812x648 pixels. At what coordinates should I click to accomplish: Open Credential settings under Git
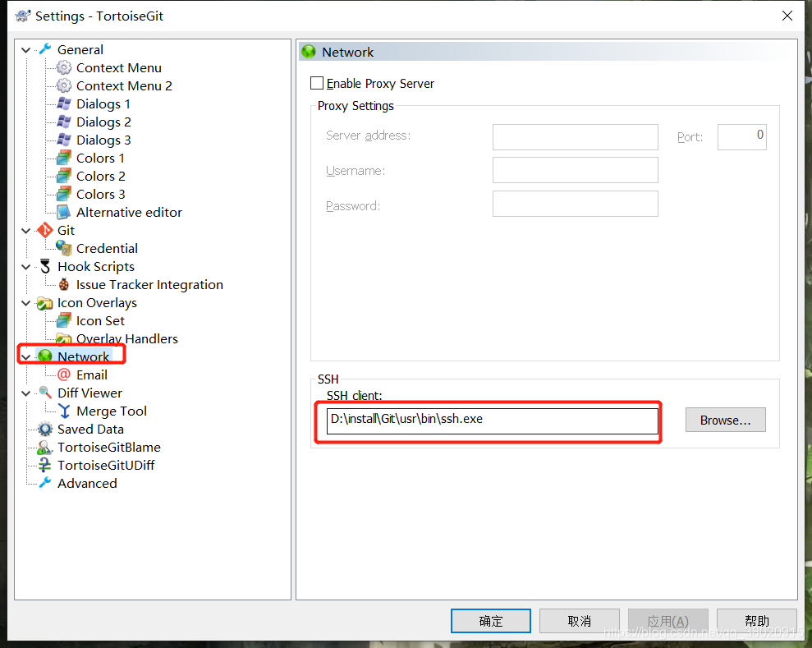click(x=107, y=249)
